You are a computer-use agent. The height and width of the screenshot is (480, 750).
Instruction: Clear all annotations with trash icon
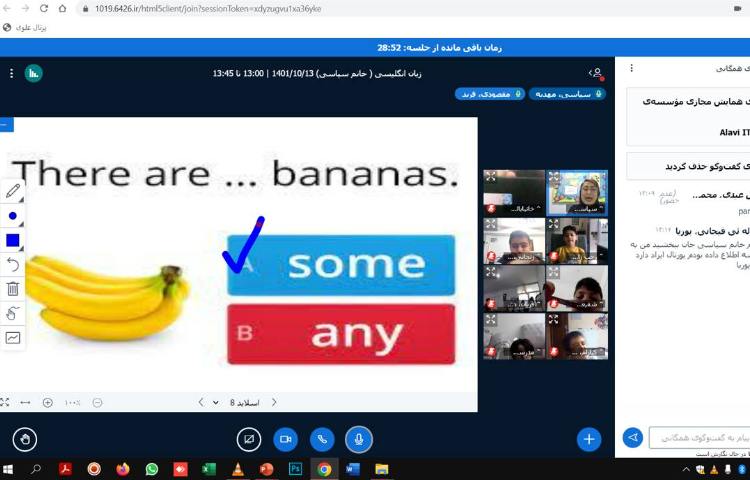click(13, 288)
